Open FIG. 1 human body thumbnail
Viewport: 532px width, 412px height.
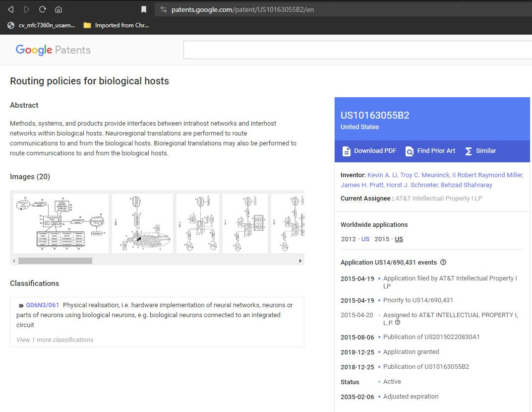click(x=142, y=223)
